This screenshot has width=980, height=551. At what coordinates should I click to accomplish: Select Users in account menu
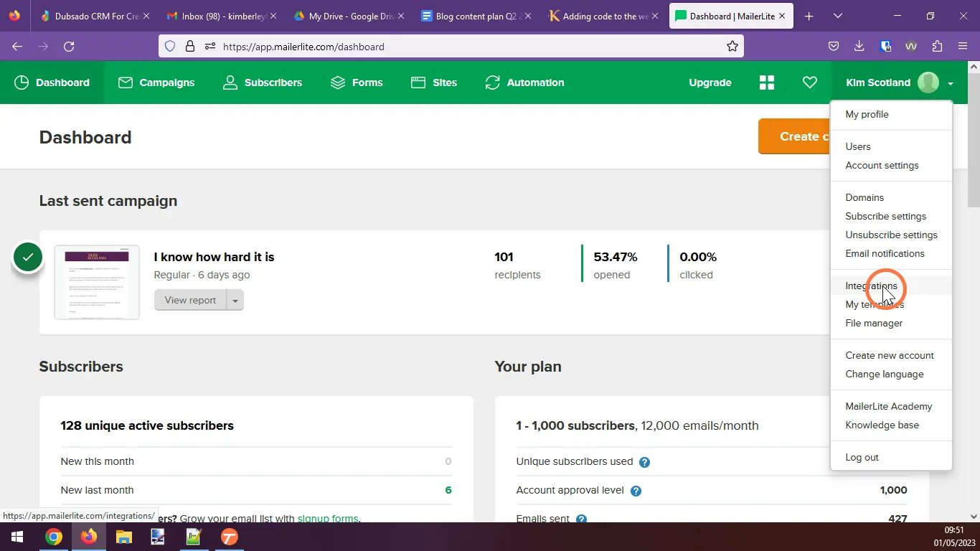coord(858,146)
